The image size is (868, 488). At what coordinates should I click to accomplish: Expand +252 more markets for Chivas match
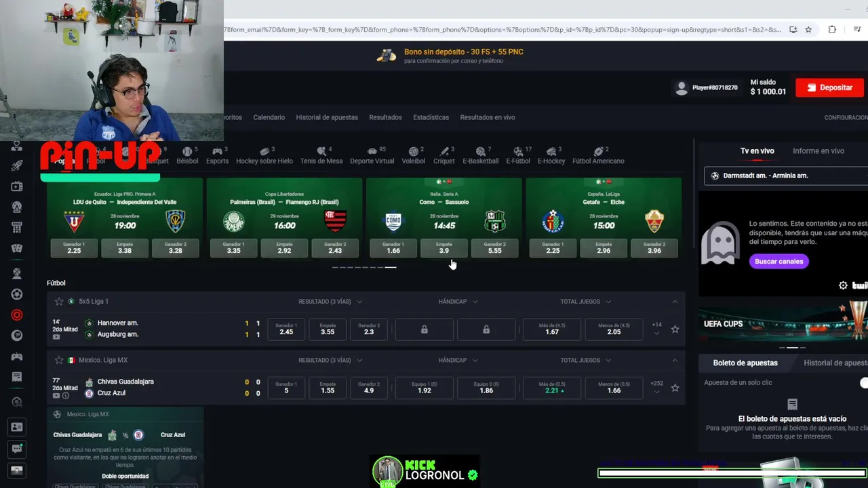656,387
